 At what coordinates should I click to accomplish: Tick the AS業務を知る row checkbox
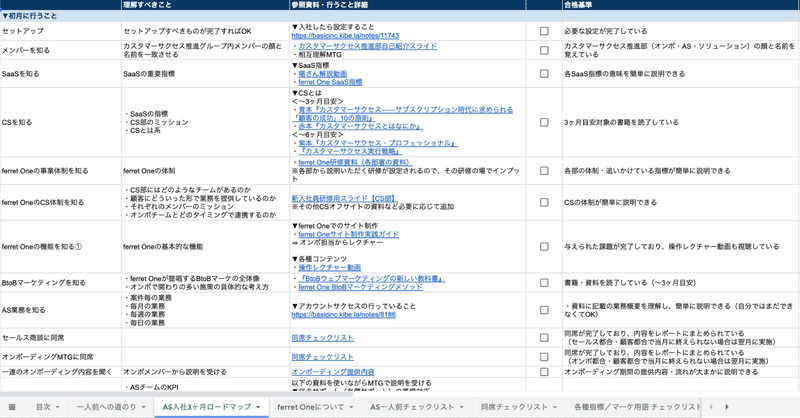(x=544, y=310)
